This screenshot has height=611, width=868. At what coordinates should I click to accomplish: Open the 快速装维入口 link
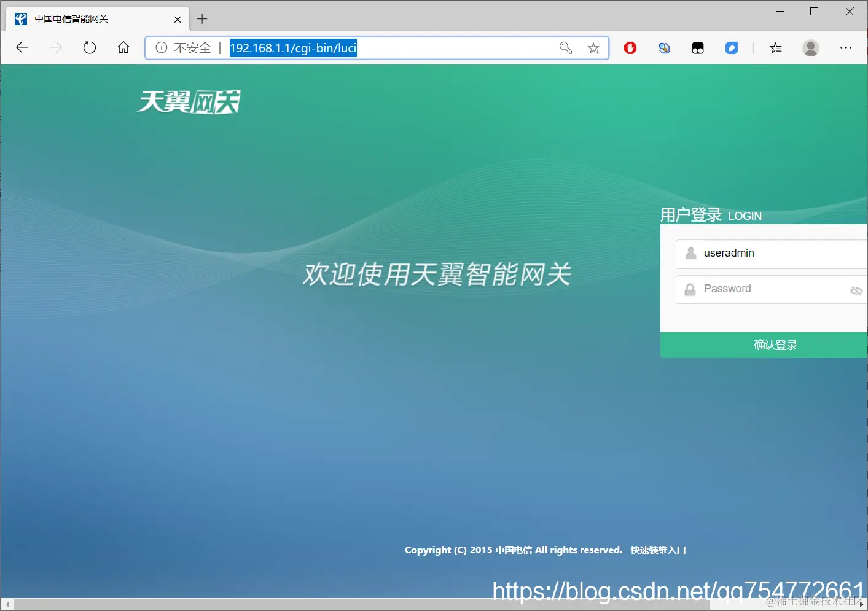point(657,550)
